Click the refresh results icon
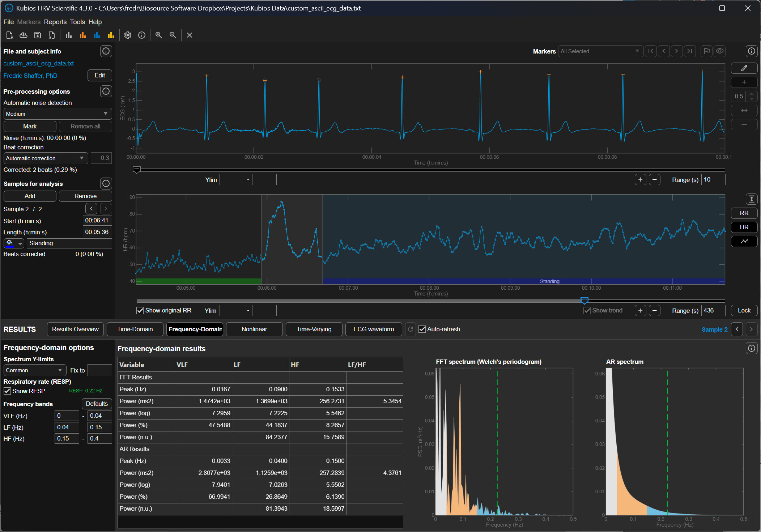Image resolution: width=761 pixels, height=532 pixels. [x=411, y=329]
